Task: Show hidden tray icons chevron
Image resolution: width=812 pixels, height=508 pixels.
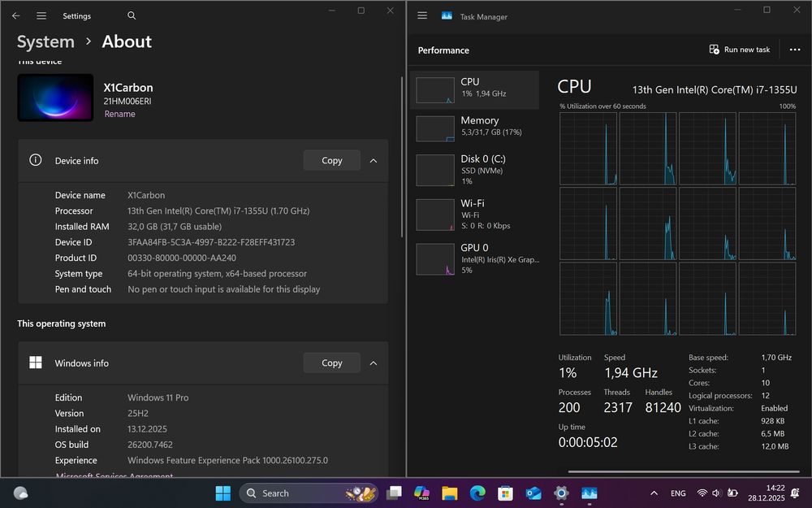Action: (x=654, y=493)
